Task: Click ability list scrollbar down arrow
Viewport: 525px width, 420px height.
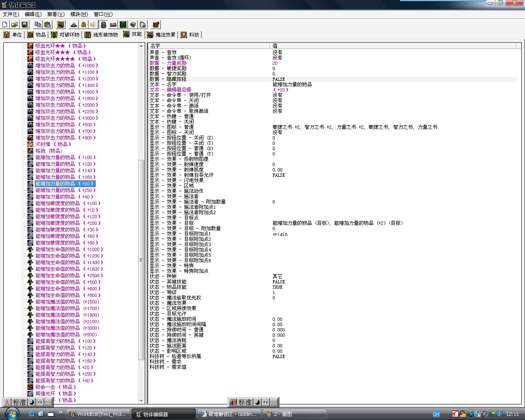Action: (x=141, y=400)
